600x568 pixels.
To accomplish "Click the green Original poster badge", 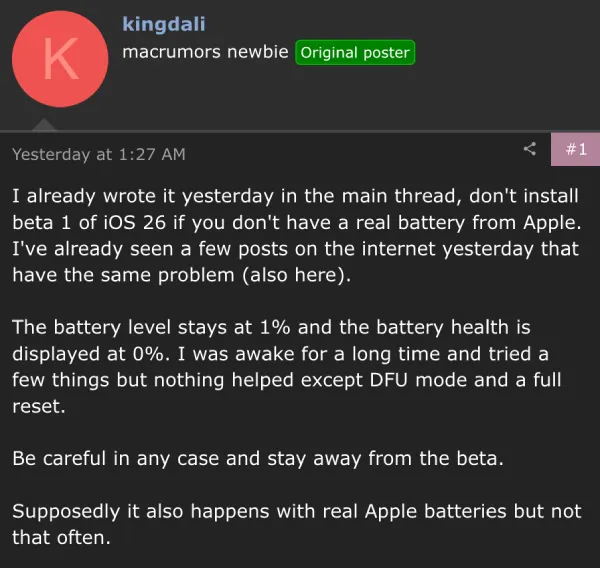I will click(355, 52).
